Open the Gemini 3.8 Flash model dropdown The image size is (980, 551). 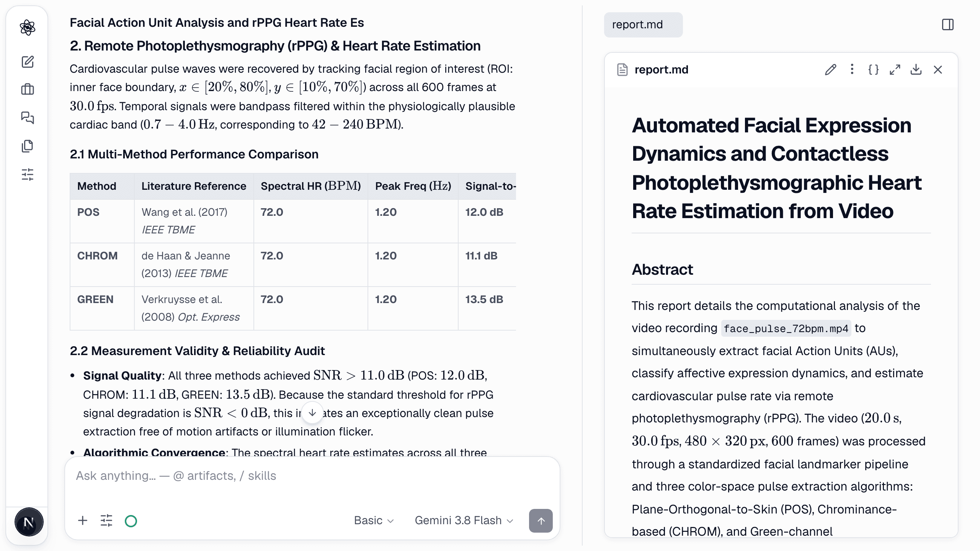(464, 520)
